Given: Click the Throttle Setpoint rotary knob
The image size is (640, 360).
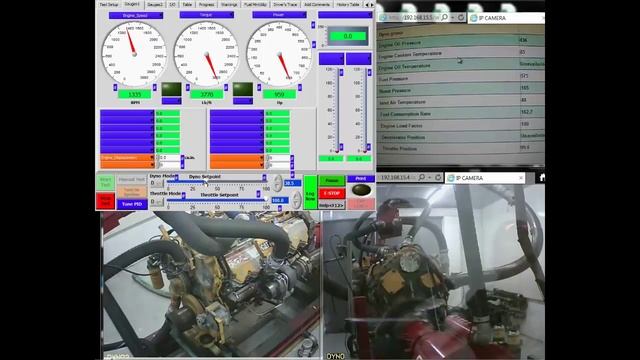Looking at the screenshot, I should coord(297,200).
